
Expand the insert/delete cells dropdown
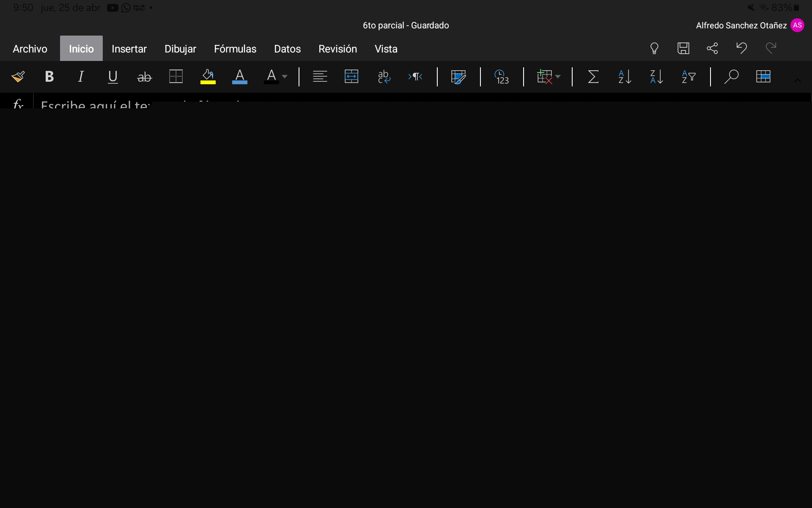[558, 77]
